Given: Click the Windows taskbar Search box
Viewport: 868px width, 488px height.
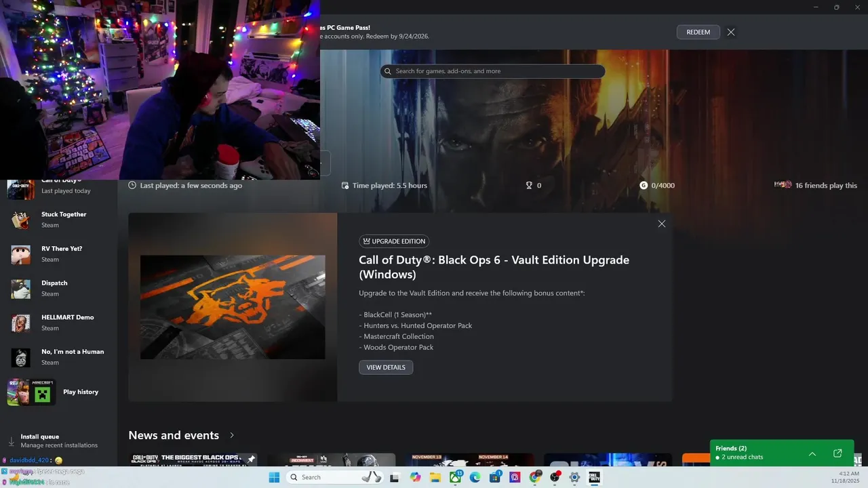Looking at the screenshot, I should tap(335, 477).
